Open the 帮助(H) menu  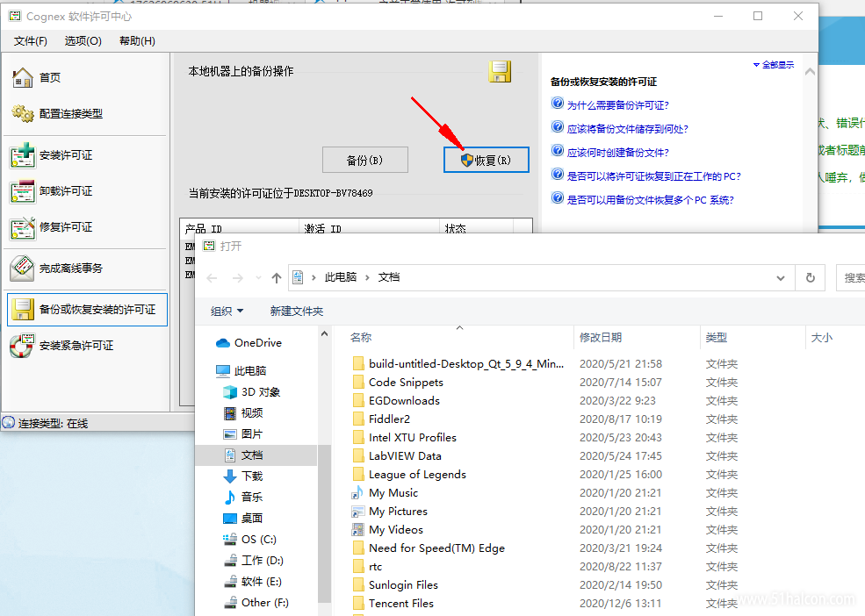pos(137,41)
